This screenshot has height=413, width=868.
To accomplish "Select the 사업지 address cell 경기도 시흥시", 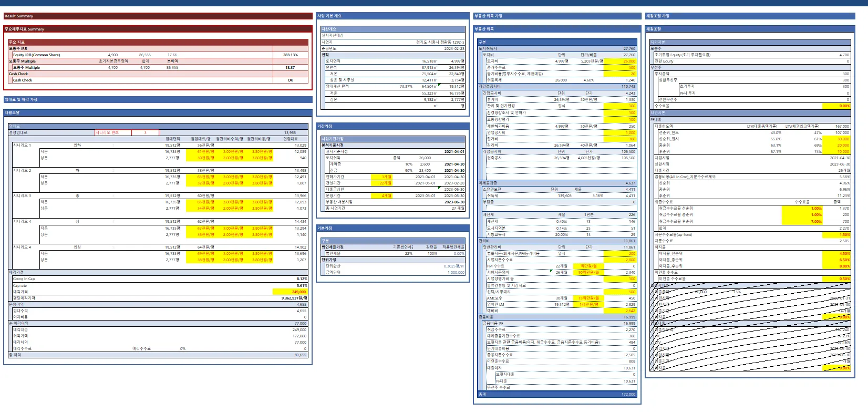I will (x=439, y=42).
